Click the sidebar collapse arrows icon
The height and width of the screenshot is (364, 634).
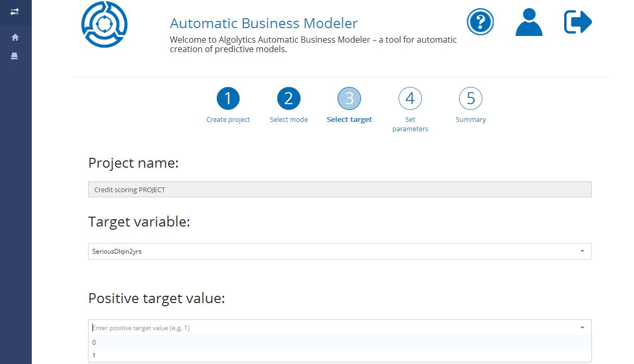[15, 11]
